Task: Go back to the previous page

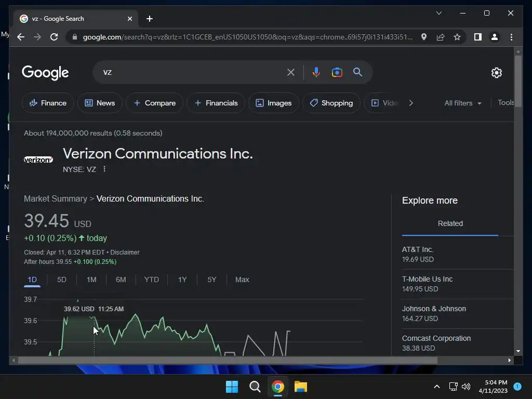Action: [21, 37]
